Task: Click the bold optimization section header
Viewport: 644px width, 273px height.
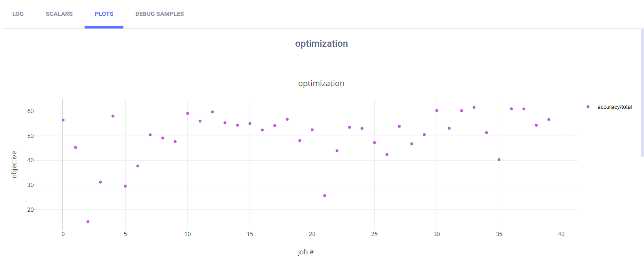Action: coord(322,43)
